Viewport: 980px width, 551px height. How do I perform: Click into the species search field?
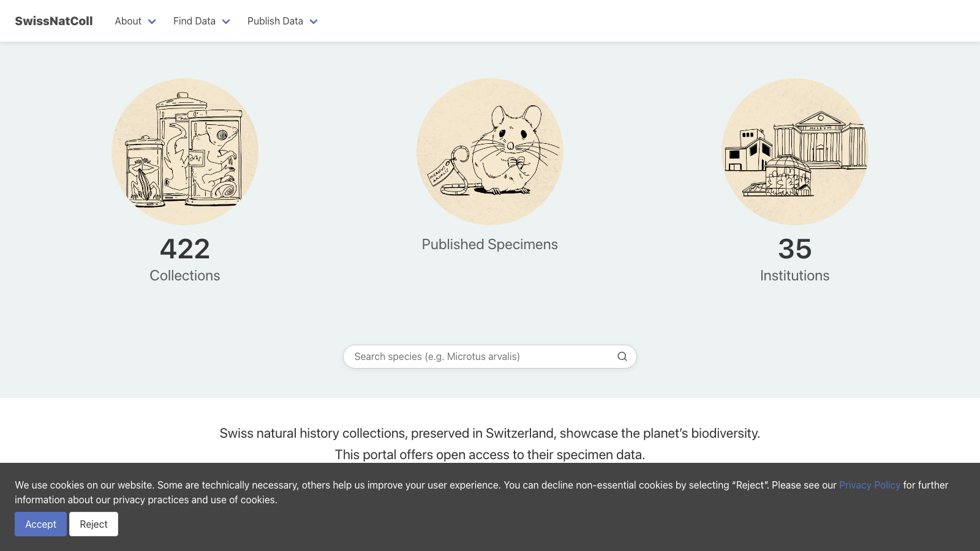point(478,356)
